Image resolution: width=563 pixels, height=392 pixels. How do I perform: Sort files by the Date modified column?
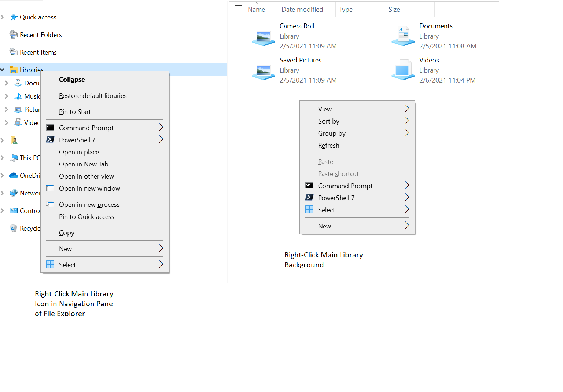point(302,9)
